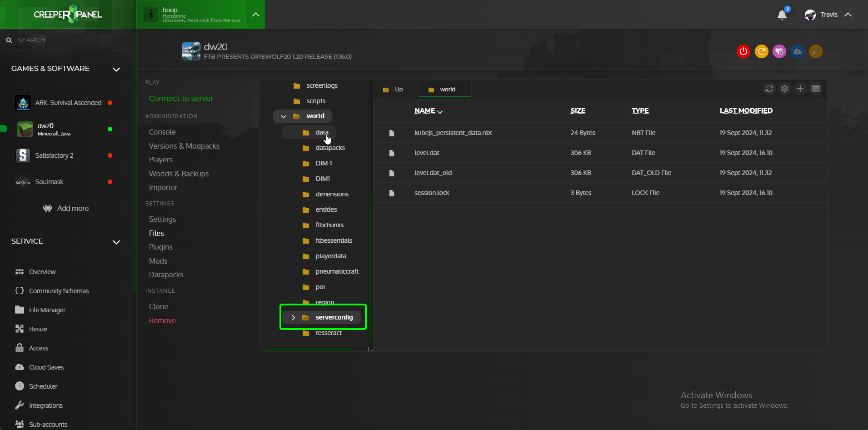Collapse the world folder tree node
Image resolution: width=868 pixels, height=430 pixels.
pos(284,116)
